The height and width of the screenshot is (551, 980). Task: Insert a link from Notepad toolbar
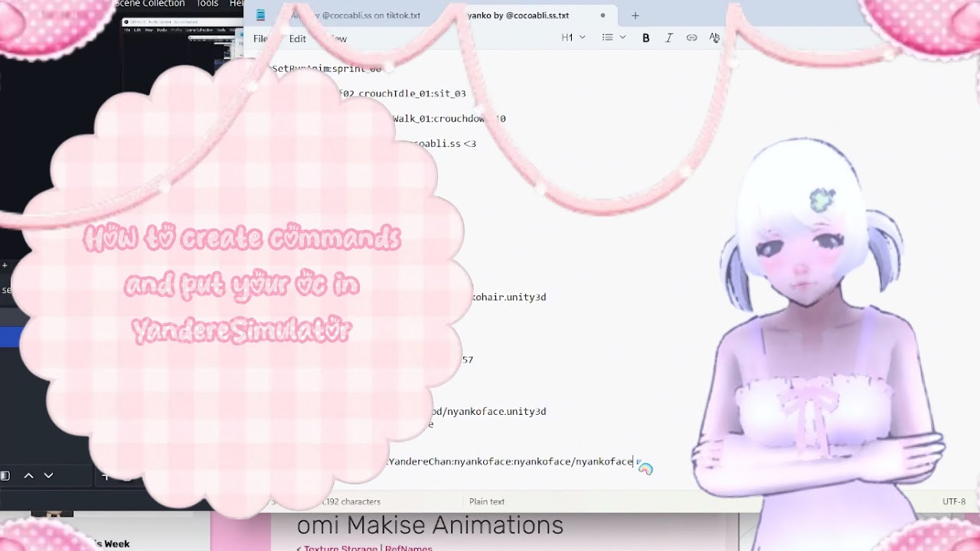[691, 37]
